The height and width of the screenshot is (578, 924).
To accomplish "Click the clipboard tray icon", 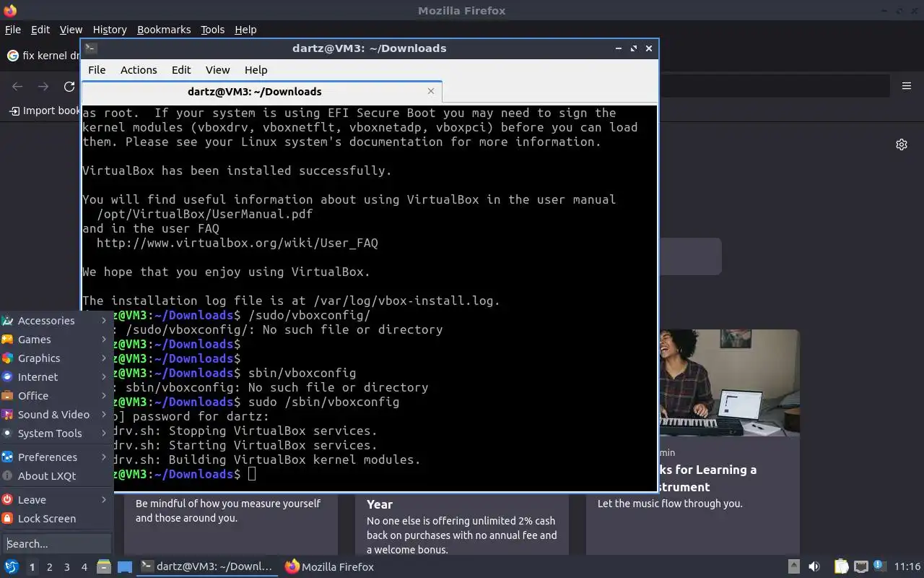I will pyautogui.click(x=841, y=567).
